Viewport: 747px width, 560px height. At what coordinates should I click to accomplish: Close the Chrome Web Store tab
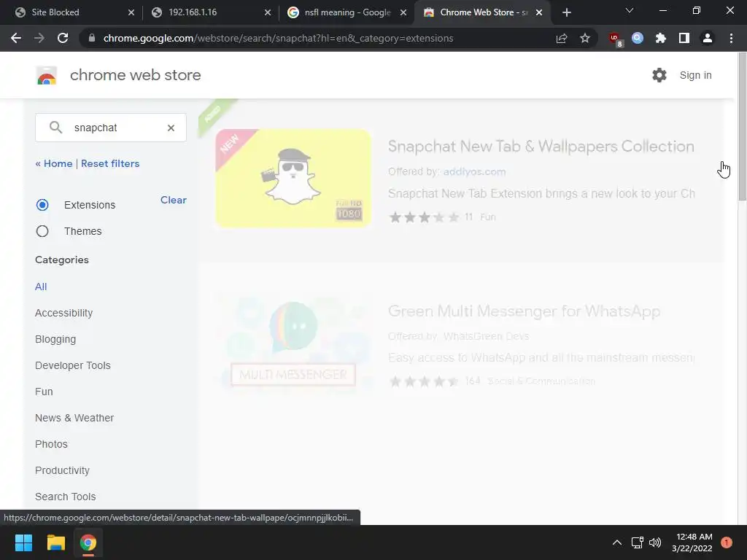pos(539,13)
